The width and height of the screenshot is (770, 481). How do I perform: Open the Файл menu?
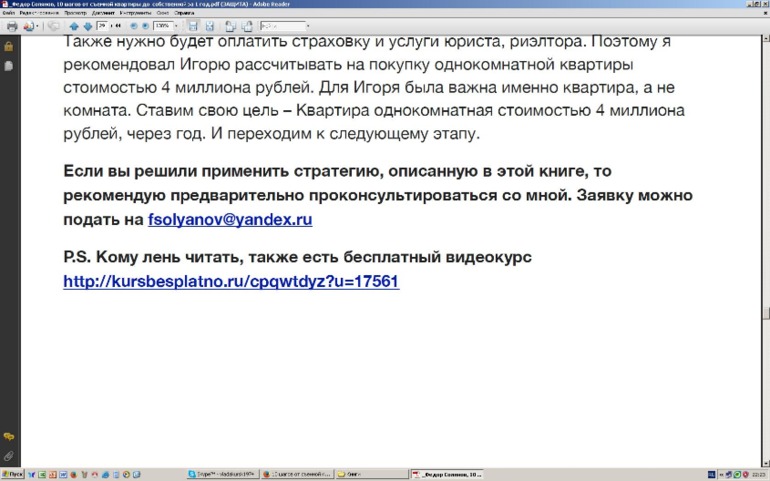click(x=8, y=13)
